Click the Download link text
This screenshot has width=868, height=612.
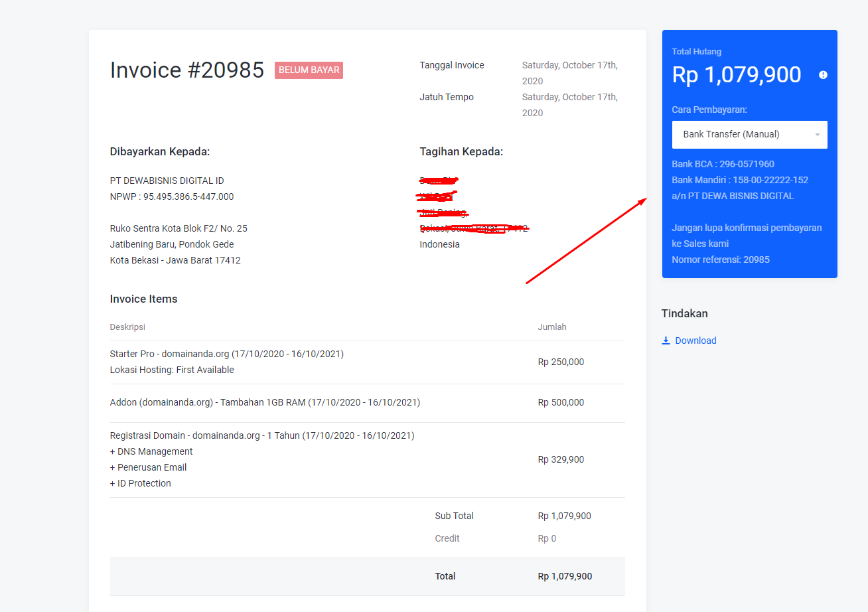(x=695, y=341)
